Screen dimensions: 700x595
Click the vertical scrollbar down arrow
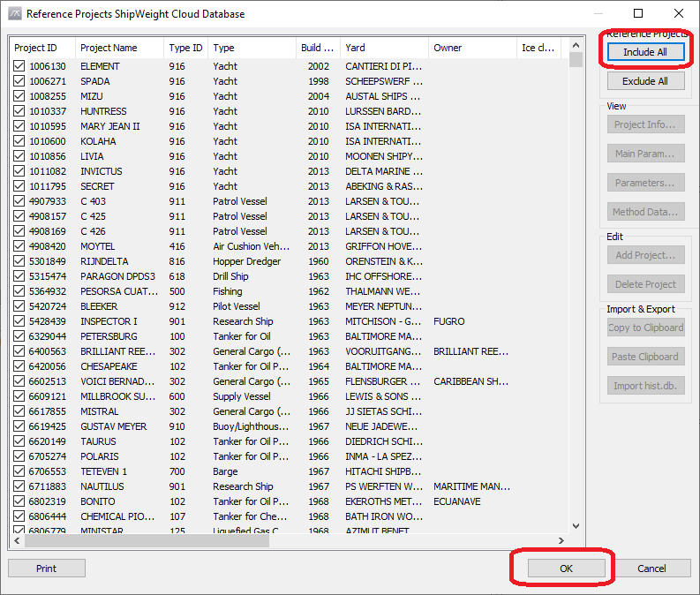tap(576, 526)
